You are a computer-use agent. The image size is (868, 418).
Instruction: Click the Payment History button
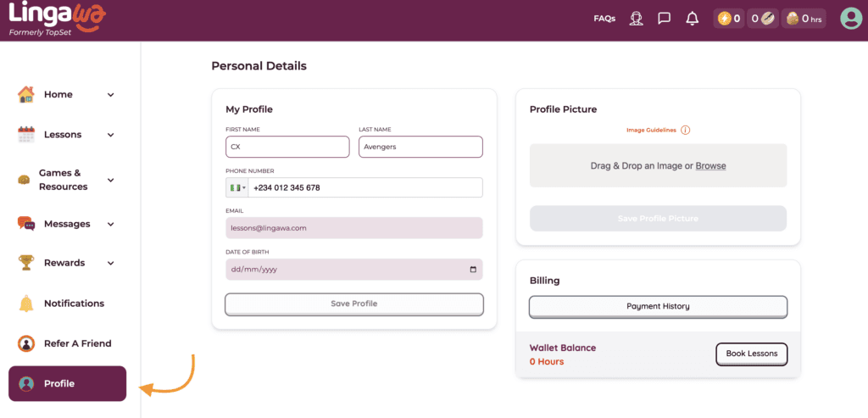click(658, 306)
